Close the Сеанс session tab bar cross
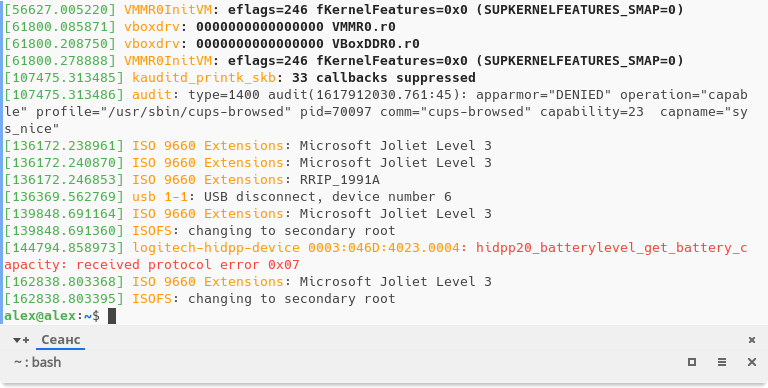768x388 pixels. tap(752, 340)
